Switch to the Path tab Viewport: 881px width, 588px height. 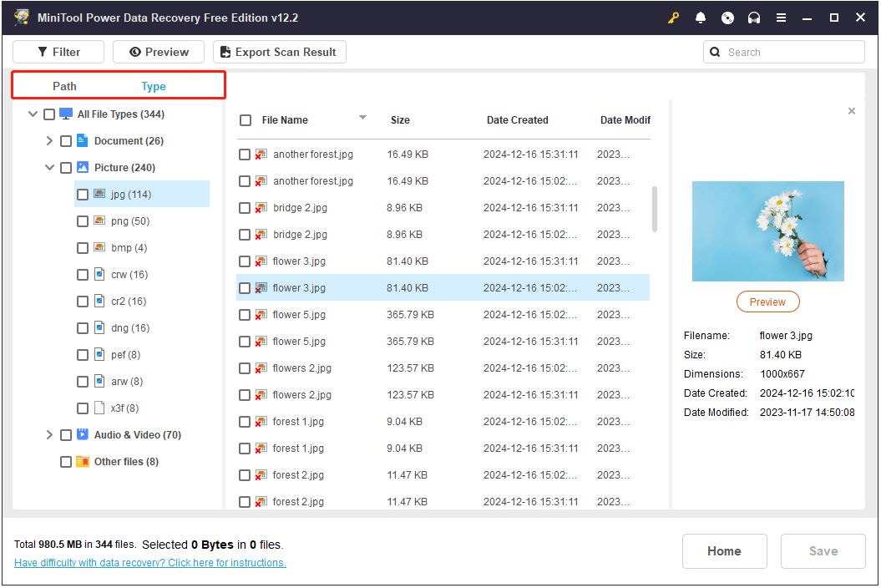coord(64,86)
